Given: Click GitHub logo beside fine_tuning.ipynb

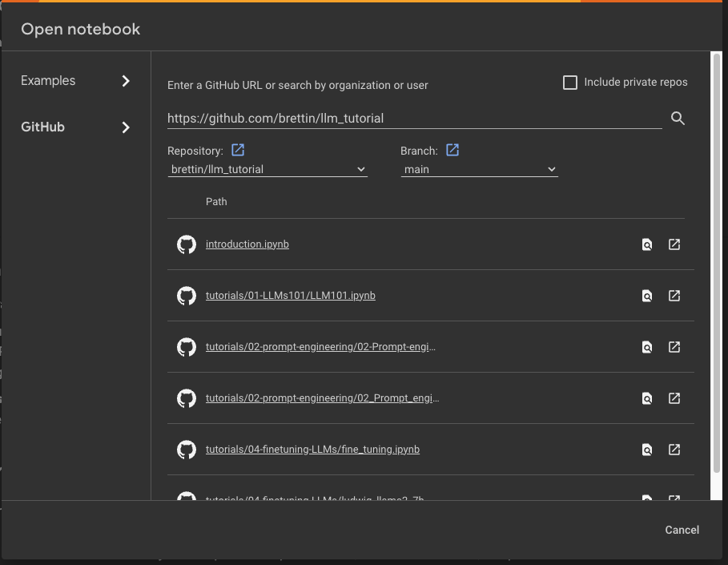Looking at the screenshot, I should (187, 450).
